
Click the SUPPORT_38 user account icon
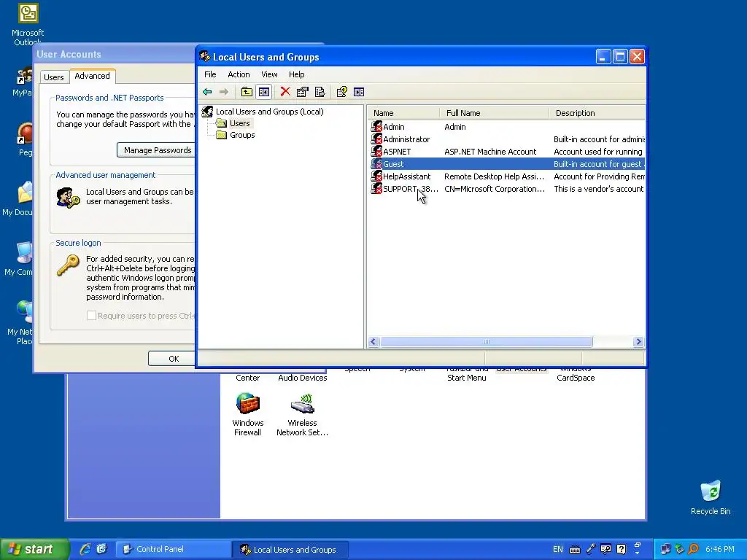(377, 189)
